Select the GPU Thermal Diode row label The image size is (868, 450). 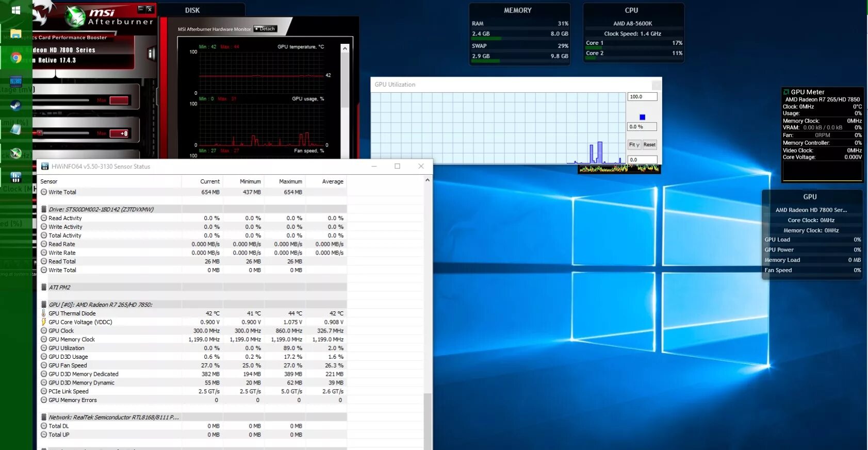[x=72, y=313]
